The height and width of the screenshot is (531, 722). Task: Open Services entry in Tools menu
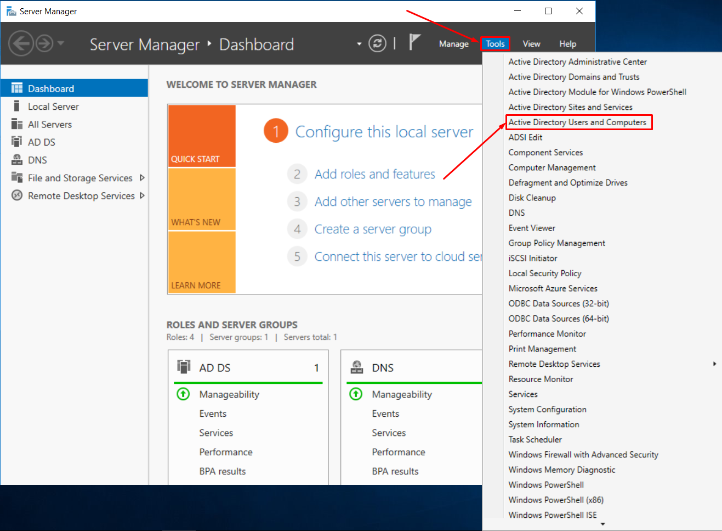[523, 394]
